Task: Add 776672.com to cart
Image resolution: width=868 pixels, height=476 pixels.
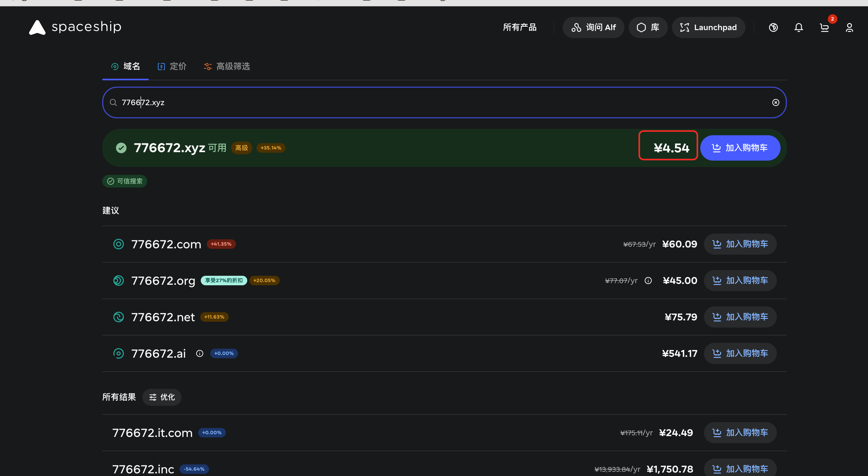Action: tap(740, 244)
